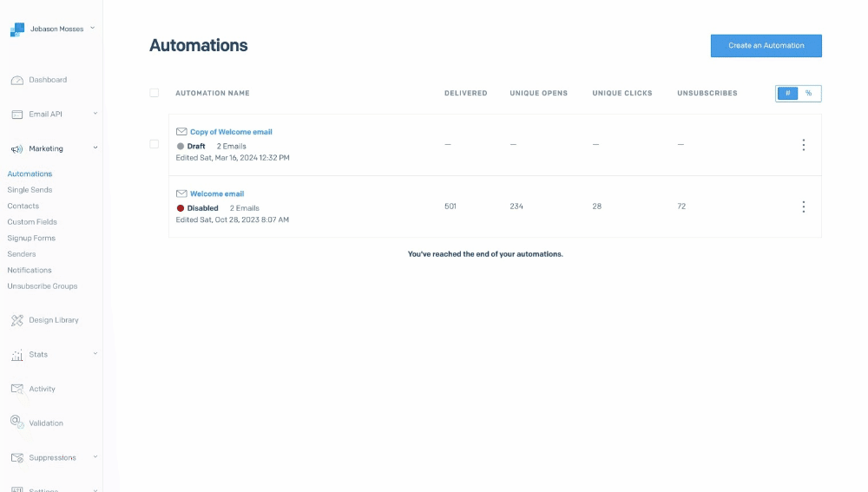Expand the Email API sidebar section
The height and width of the screenshot is (492, 868).
(x=95, y=114)
